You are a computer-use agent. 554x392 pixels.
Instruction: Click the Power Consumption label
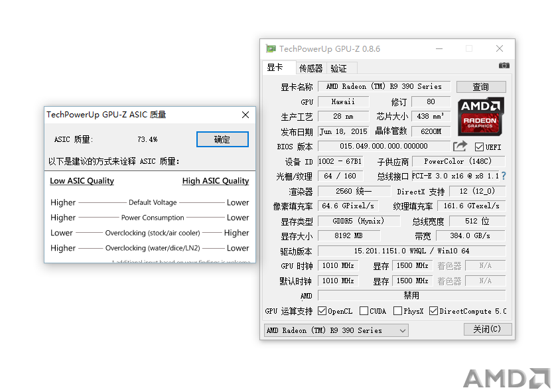tap(153, 218)
